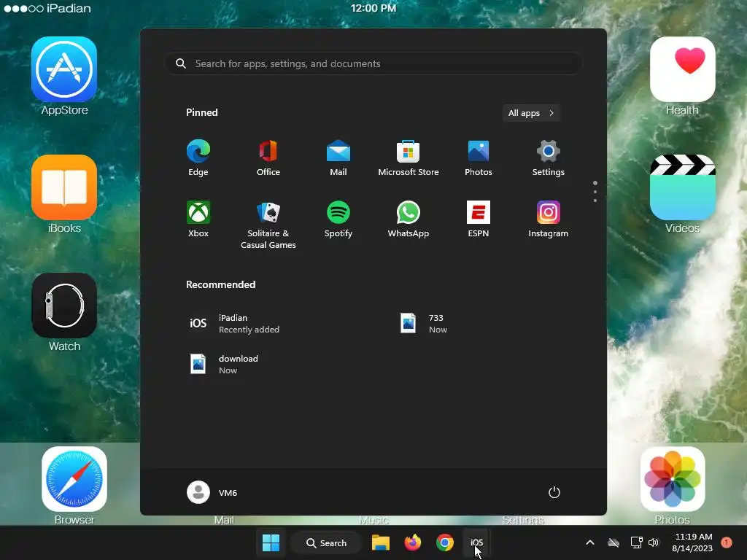Click the network icon in system tray
This screenshot has width=747, height=560.
[636, 542]
